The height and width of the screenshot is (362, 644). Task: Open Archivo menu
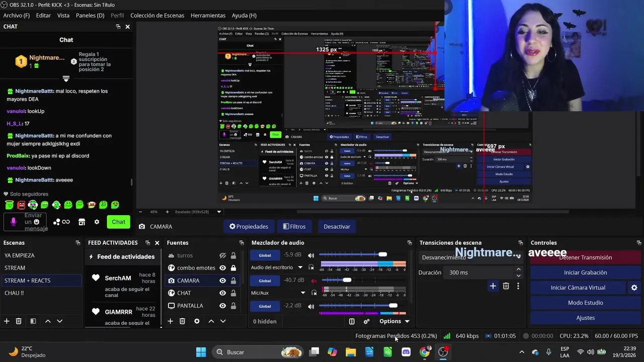point(16,16)
